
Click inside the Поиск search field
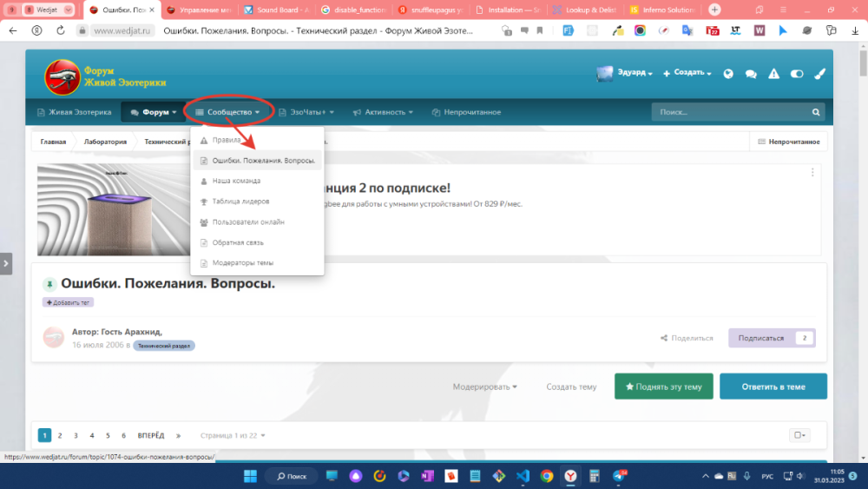[729, 112]
